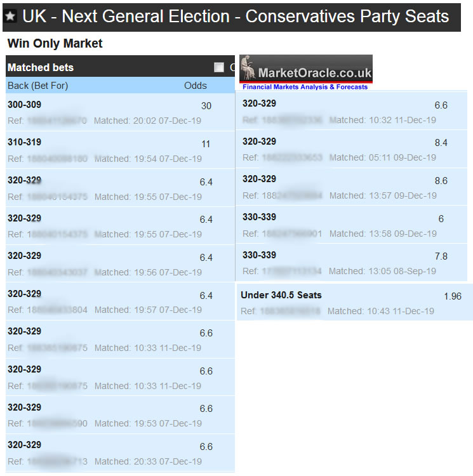Screen dimensions: 473x476
Task: Click the Conservatives Party Seats market title
Action: pyautogui.click(x=235, y=17)
